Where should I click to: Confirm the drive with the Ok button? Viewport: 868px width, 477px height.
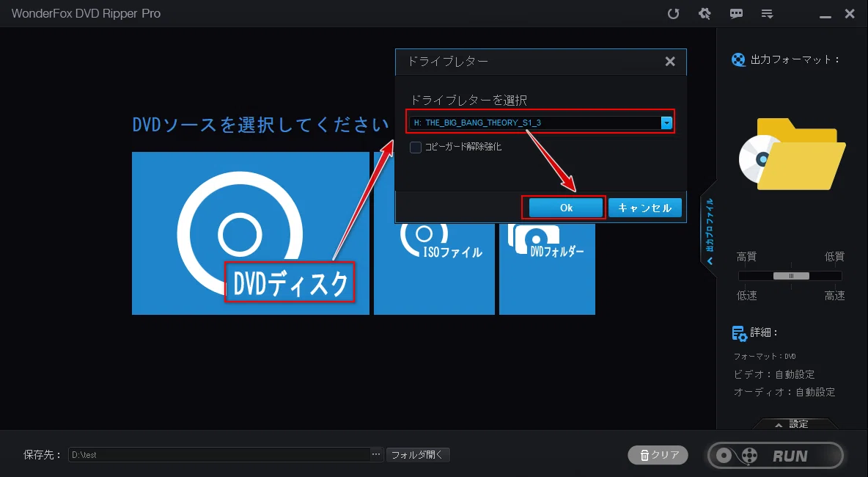pyautogui.click(x=566, y=208)
